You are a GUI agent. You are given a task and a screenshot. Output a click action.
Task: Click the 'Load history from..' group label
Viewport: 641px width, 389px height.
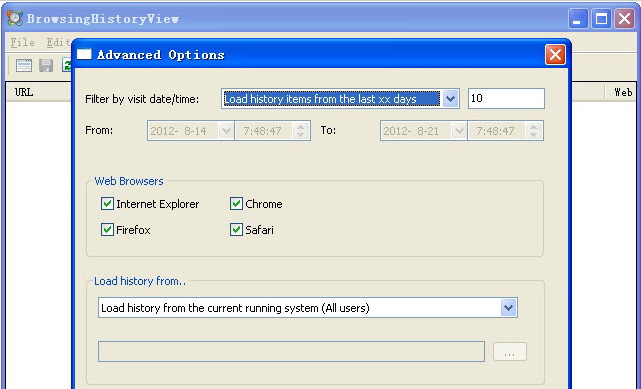tap(140, 281)
